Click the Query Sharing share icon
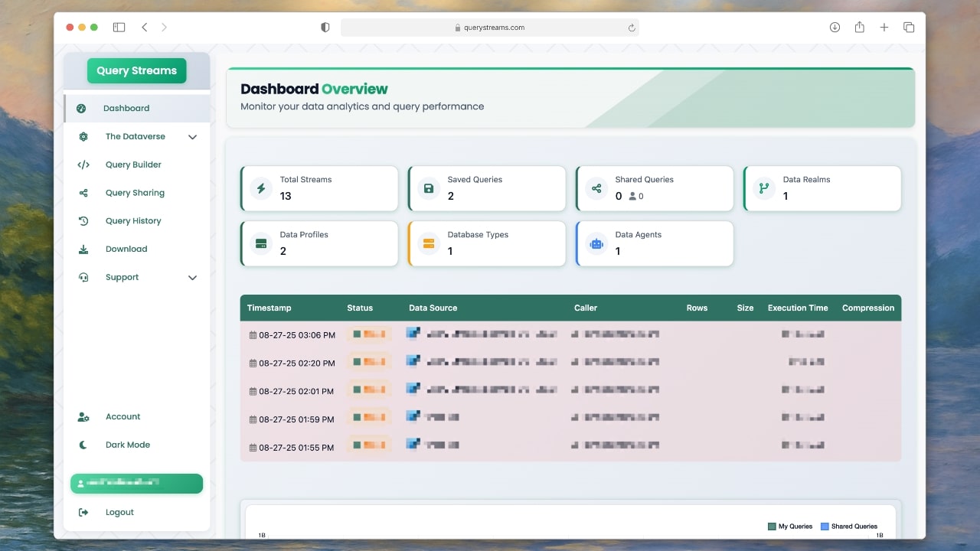The image size is (980, 551). point(83,193)
